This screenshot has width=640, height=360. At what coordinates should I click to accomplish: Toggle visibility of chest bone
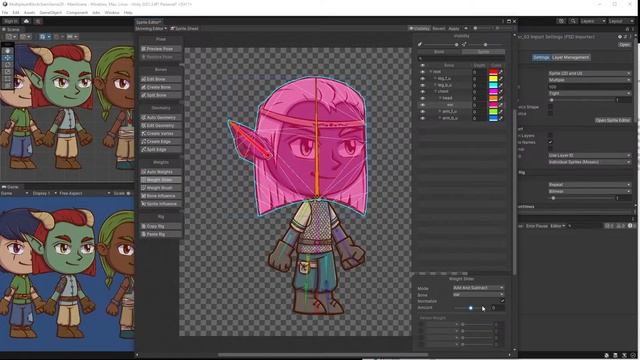pyautogui.click(x=422, y=91)
